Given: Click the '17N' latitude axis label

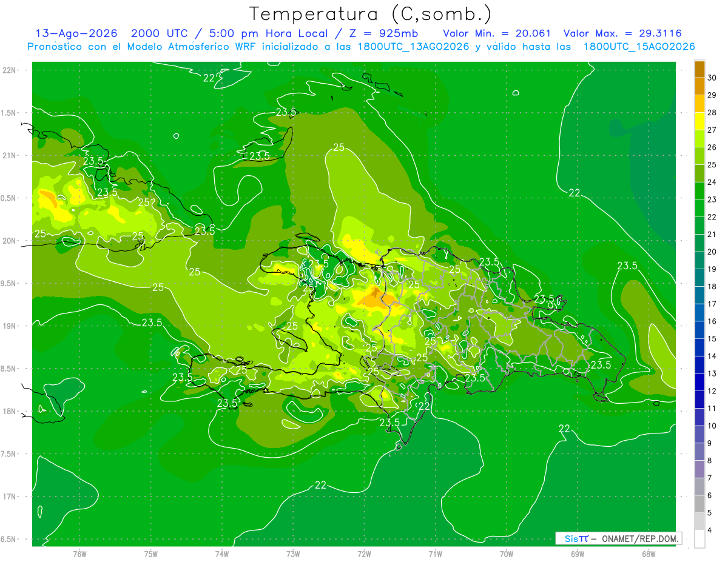Looking at the screenshot, I should point(10,497).
